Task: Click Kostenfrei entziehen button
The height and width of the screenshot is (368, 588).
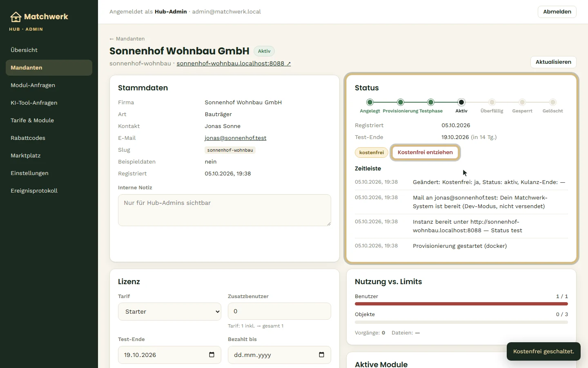Action: click(x=425, y=153)
